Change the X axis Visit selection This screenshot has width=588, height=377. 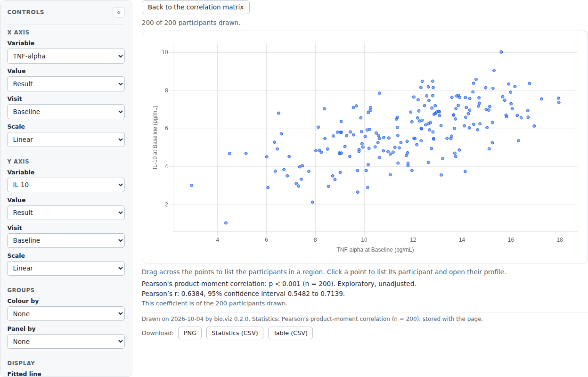(x=66, y=112)
